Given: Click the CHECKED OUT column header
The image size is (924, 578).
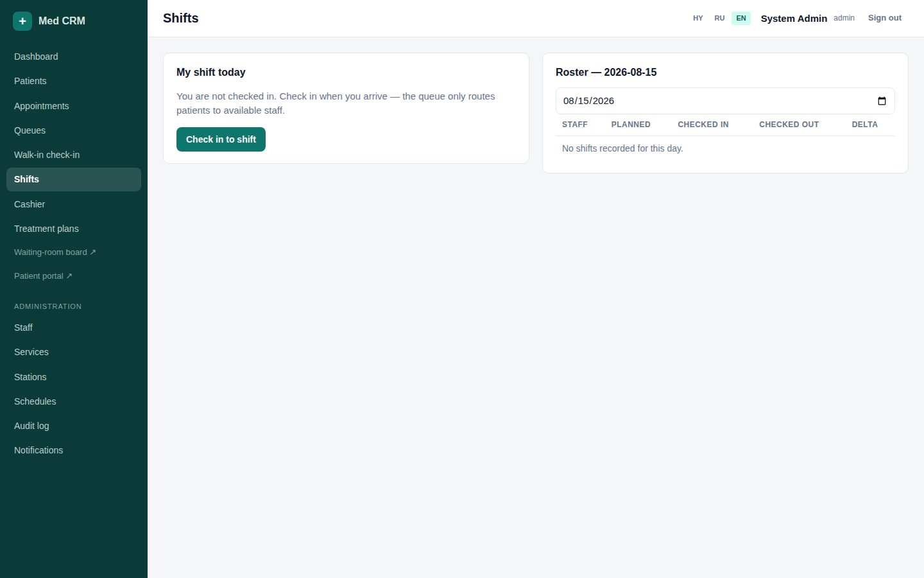Looking at the screenshot, I should (x=789, y=125).
